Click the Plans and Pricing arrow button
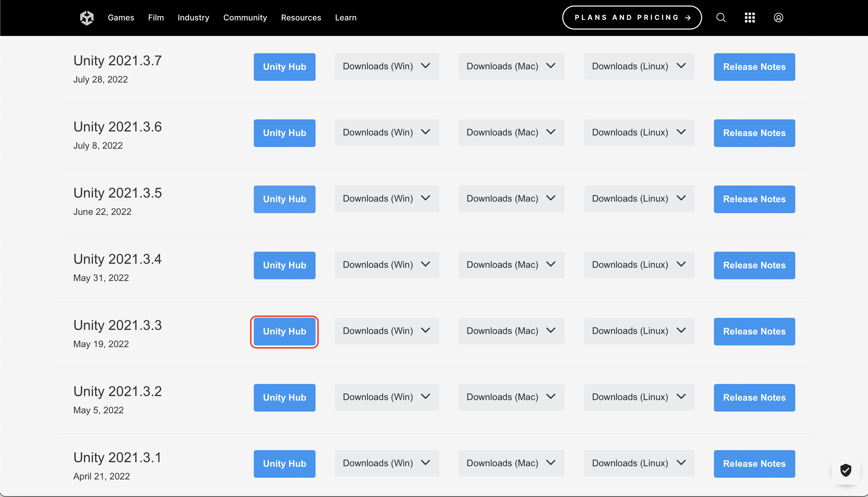 [632, 18]
